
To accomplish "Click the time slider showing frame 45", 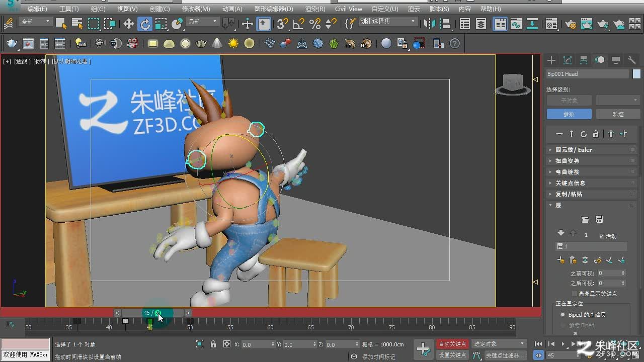I will pyautogui.click(x=152, y=313).
